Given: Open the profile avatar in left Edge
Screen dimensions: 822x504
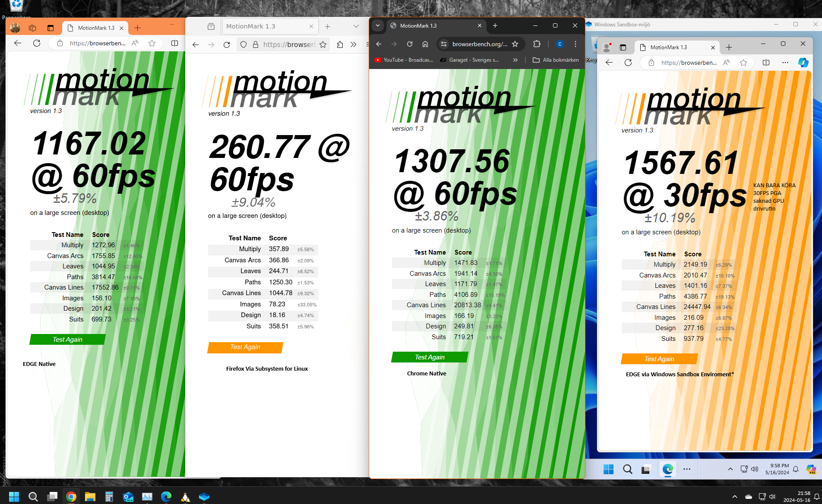Looking at the screenshot, I should tap(15, 28).
